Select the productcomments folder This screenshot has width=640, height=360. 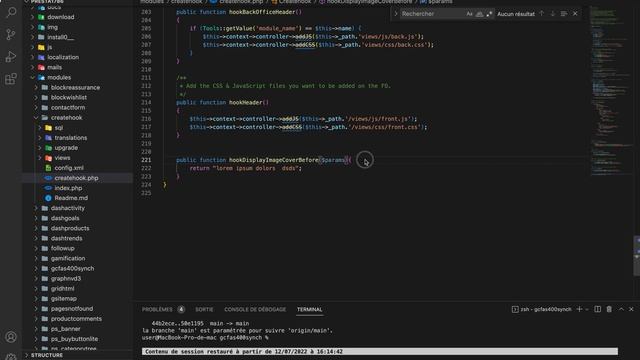coord(76,319)
